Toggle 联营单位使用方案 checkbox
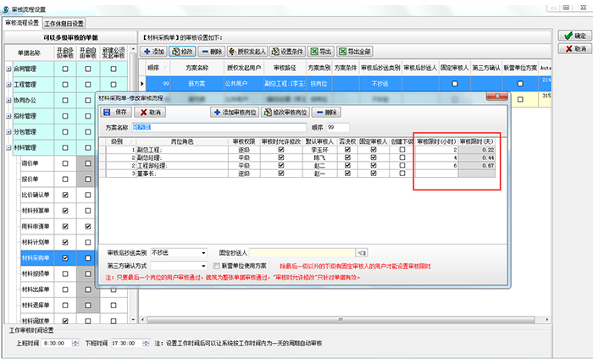This screenshot has width=593, height=364. [217, 265]
